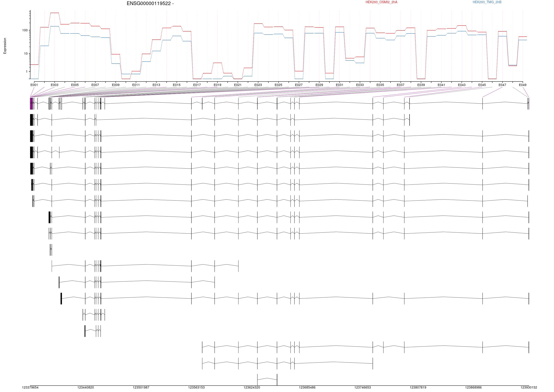The width and height of the screenshot is (554, 392).
Task: Click exon label E039
Action: tap(421, 85)
